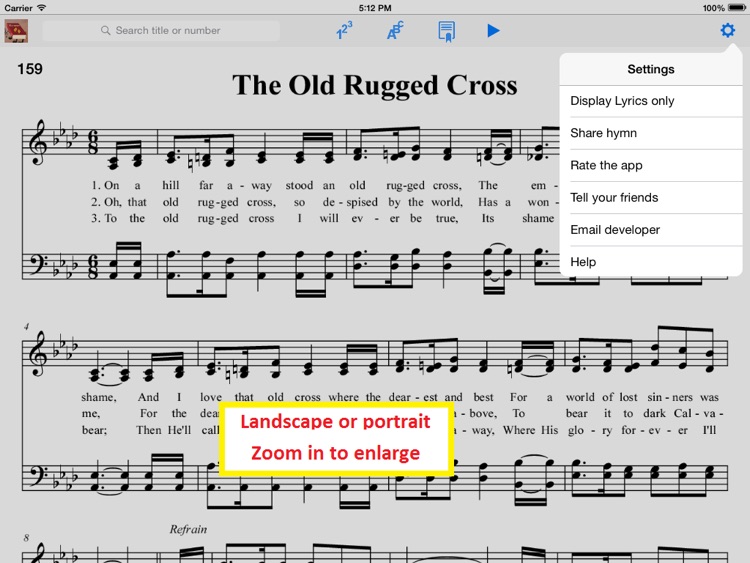Select Rate the app
The image size is (750, 563).
pyautogui.click(x=651, y=166)
